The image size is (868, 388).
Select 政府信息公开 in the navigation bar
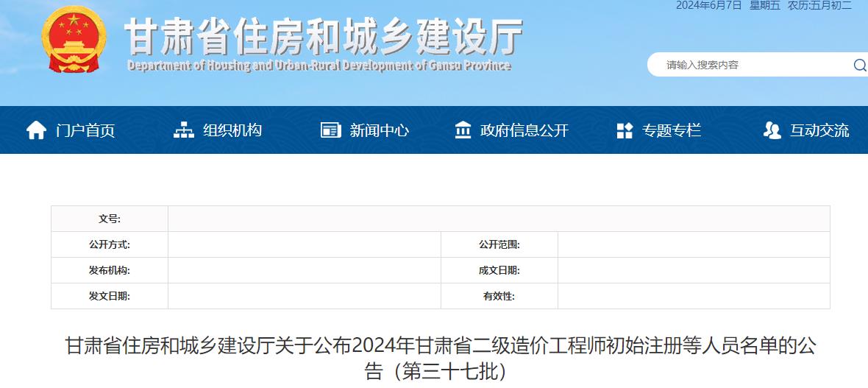click(x=524, y=130)
